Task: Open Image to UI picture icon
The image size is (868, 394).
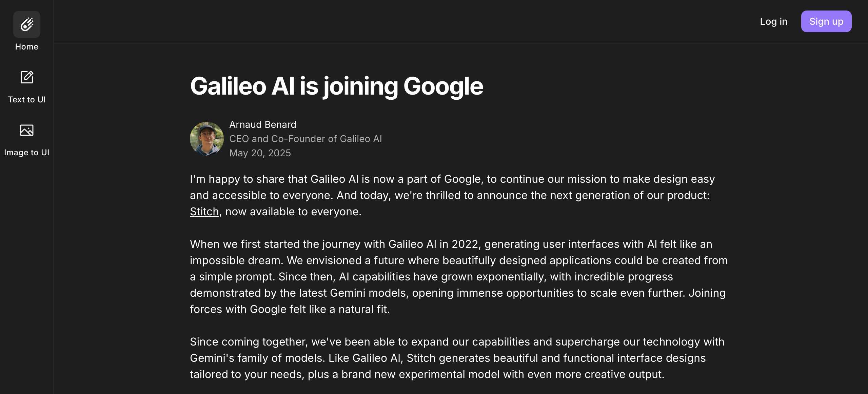Action: coord(27,130)
